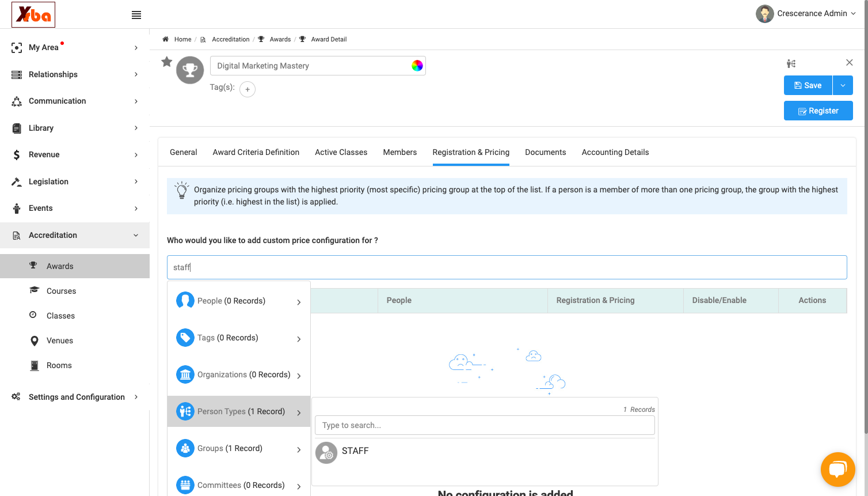Click the STAFF person type avatar
Image resolution: width=868 pixels, height=496 pixels.
tap(326, 453)
